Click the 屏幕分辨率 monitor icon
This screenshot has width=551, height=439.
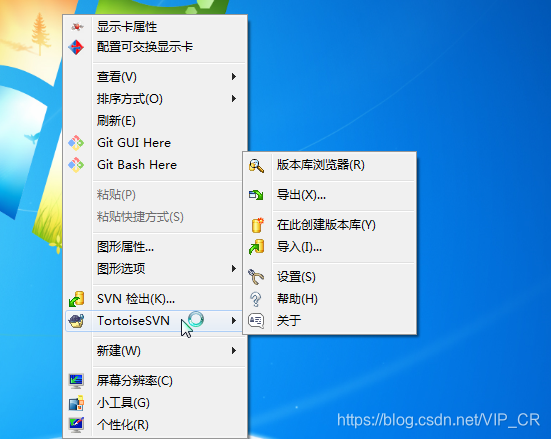[76, 381]
